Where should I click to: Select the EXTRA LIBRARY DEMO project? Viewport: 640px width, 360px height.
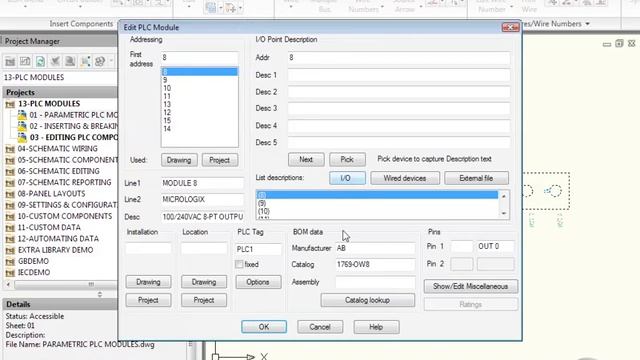tap(56, 250)
